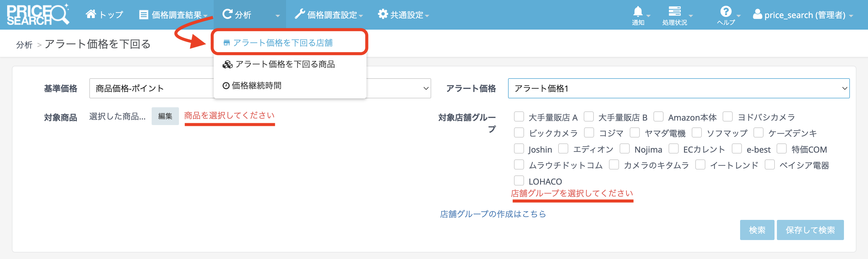Click the gear icon for 共通設定
The image size is (868, 259).
pos(383,14)
